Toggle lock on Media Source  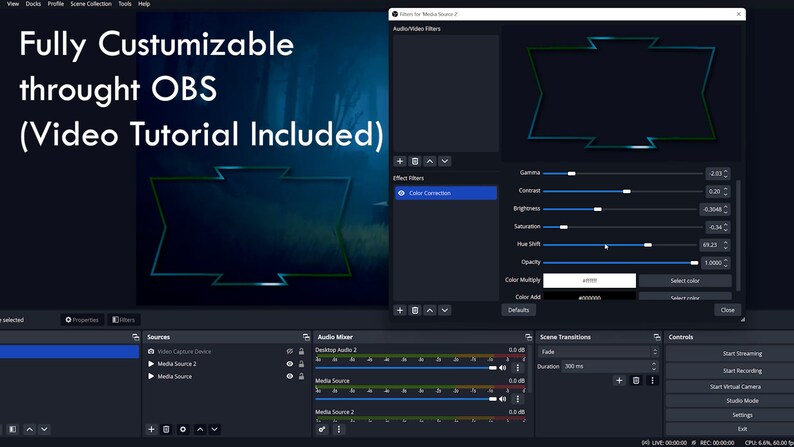301,377
